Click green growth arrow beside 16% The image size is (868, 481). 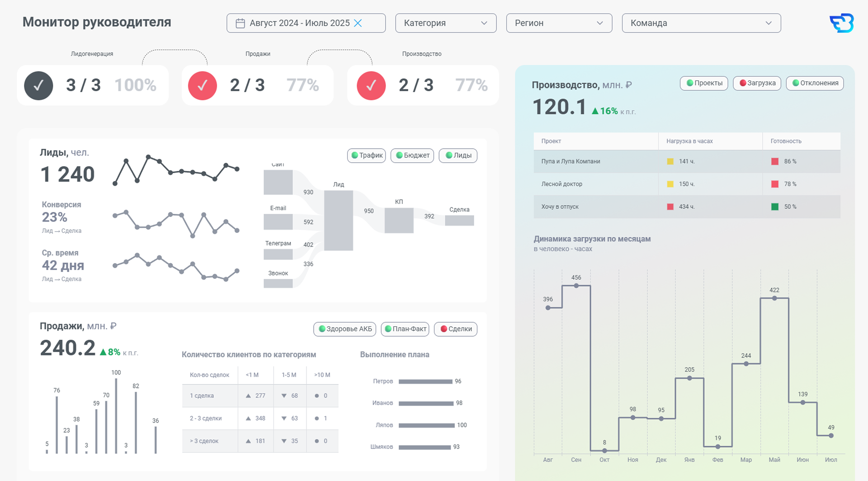tap(595, 111)
